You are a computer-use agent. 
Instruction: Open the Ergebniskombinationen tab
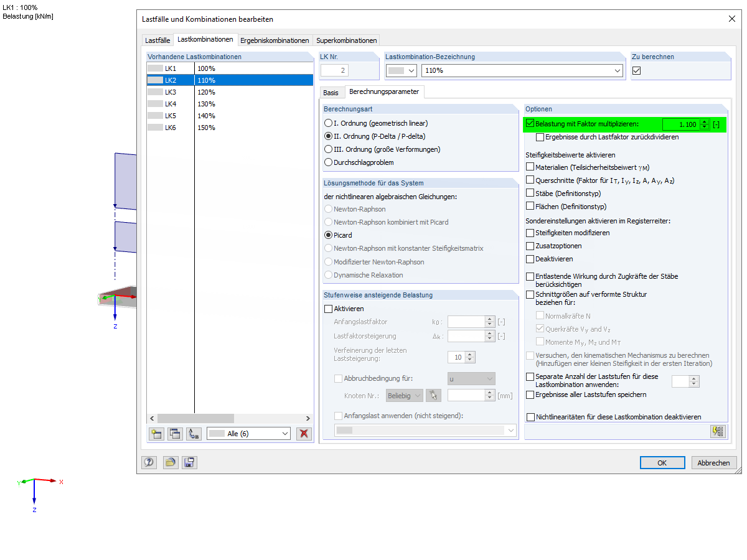pos(275,40)
